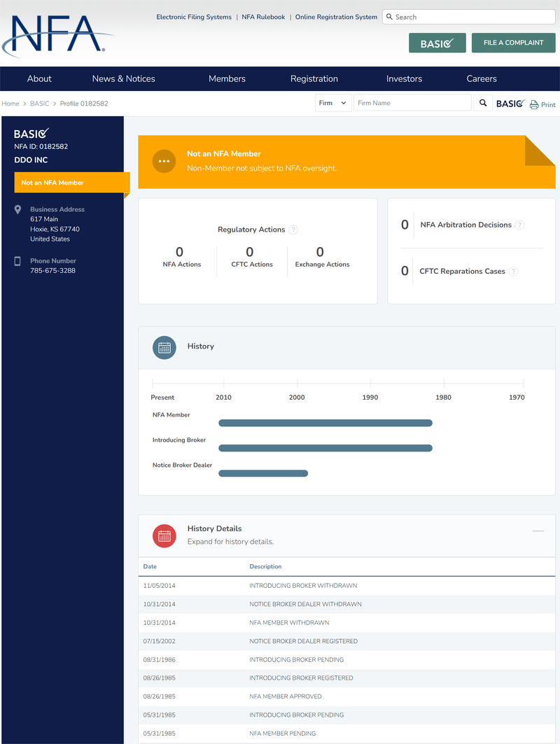This screenshot has height=744, width=560.
Task: Click the top Search box
Action: click(x=469, y=17)
